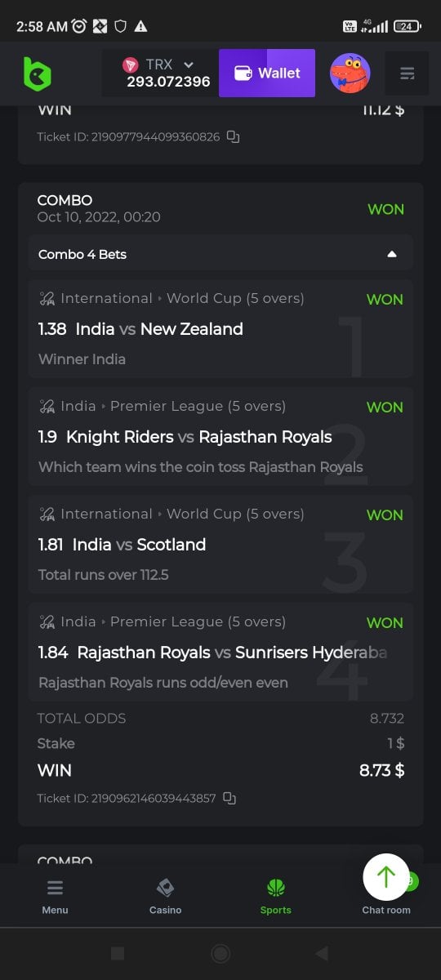Open the TRX currency dropdown
Viewport: 441px width, 980px height.
[x=160, y=73]
